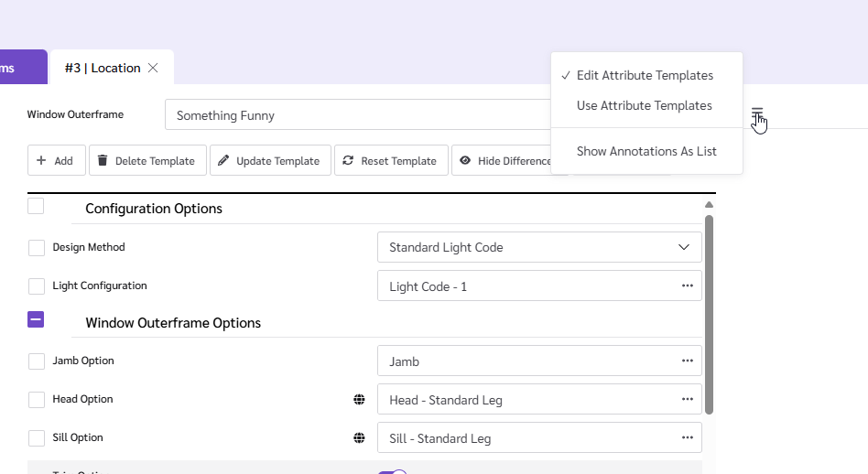Tick the Jamb Option checkbox
868x474 pixels.
[x=37, y=361]
